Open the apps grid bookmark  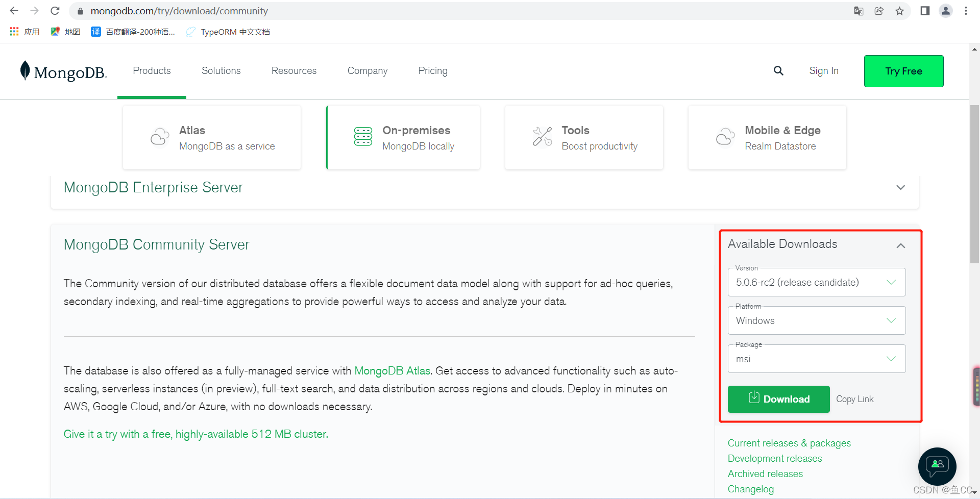coord(24,32)
